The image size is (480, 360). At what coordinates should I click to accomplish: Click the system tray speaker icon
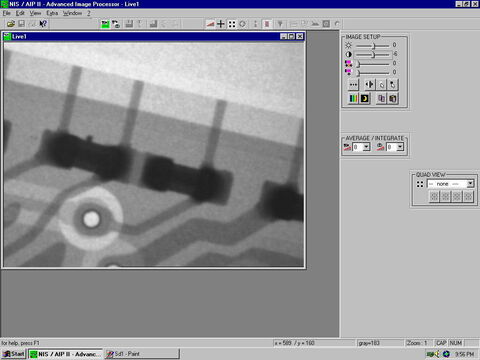[437, 354]
